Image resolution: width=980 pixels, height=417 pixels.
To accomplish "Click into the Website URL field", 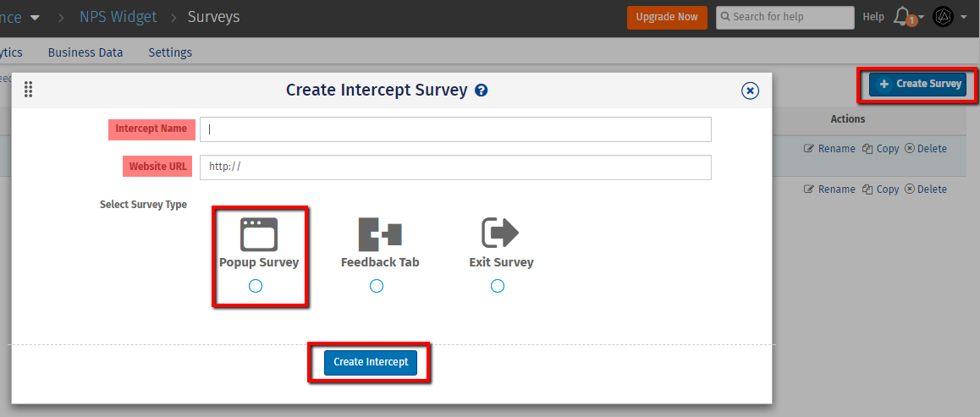I will click(x=455, y=167).
